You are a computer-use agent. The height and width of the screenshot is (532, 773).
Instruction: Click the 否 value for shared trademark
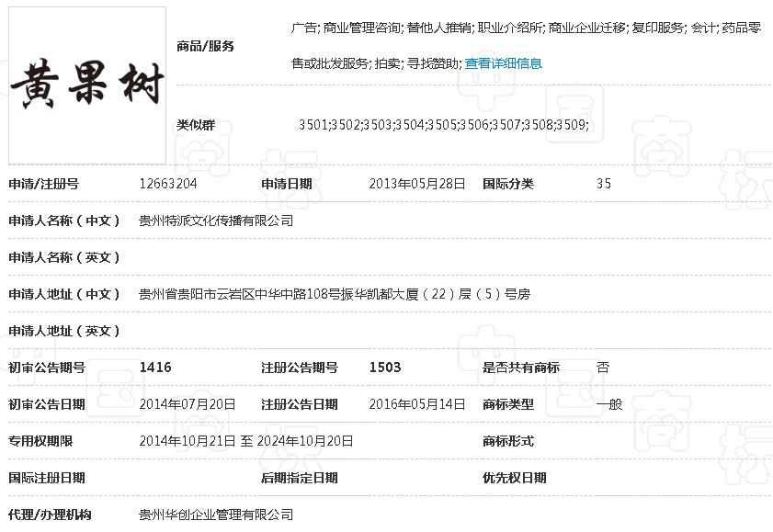pos(603,368)
